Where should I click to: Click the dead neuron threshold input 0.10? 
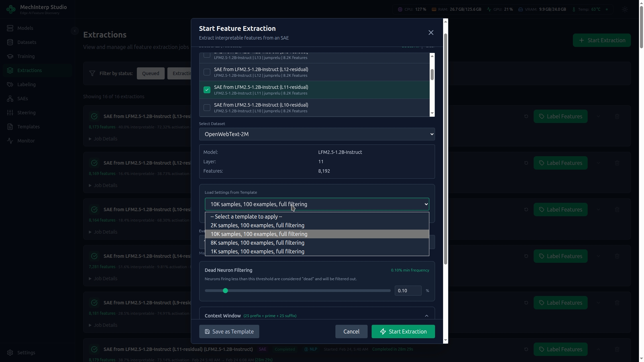pos(408,291)
